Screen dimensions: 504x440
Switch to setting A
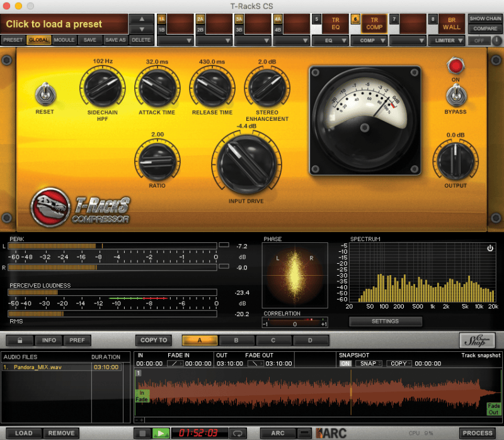click(200, 341)
